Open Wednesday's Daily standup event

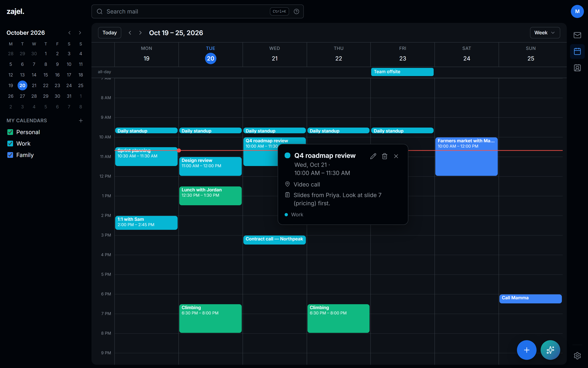tap(274, 131)
